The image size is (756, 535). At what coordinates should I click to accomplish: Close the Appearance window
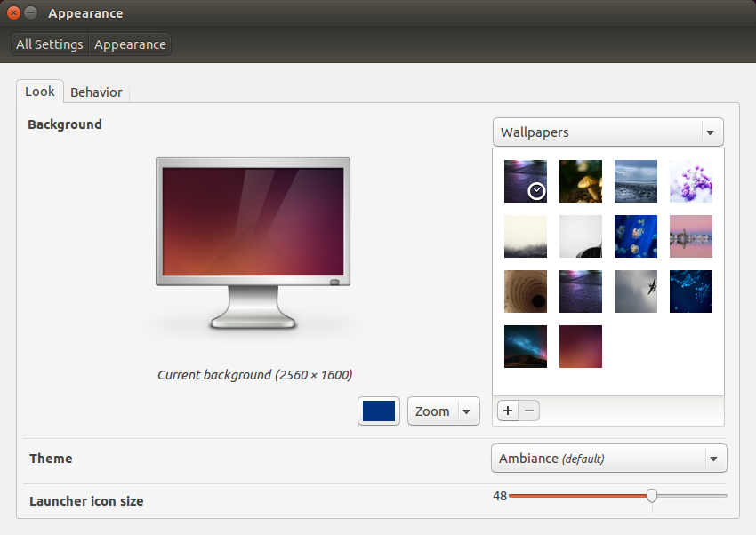(x=14, y=13)
